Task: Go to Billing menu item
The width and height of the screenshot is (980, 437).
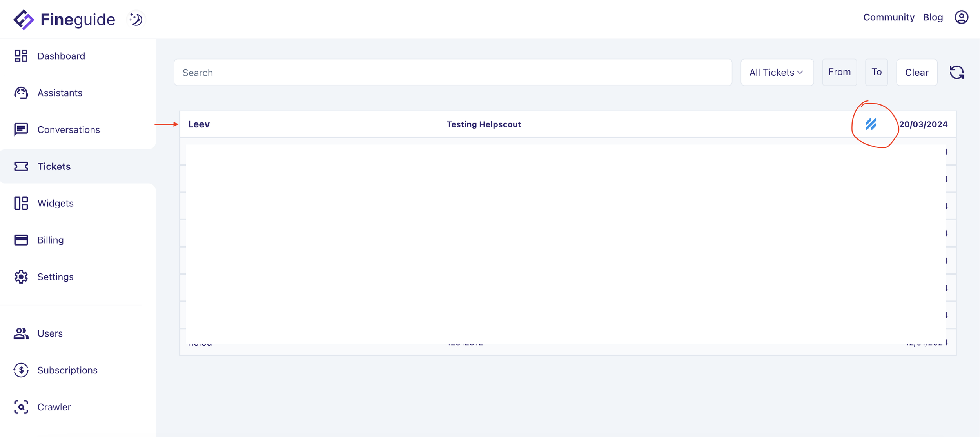Action: click(50, 240)
